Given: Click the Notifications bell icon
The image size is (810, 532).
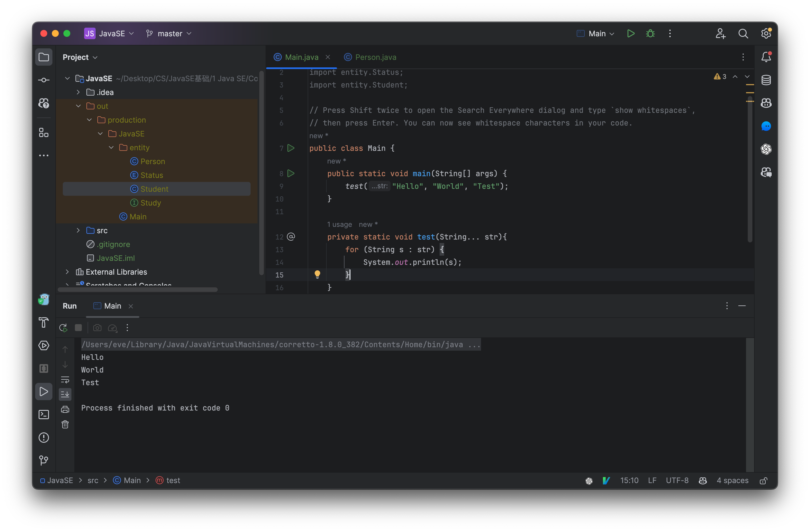Looking at the screenshot, I should click(x=765, y=56).
